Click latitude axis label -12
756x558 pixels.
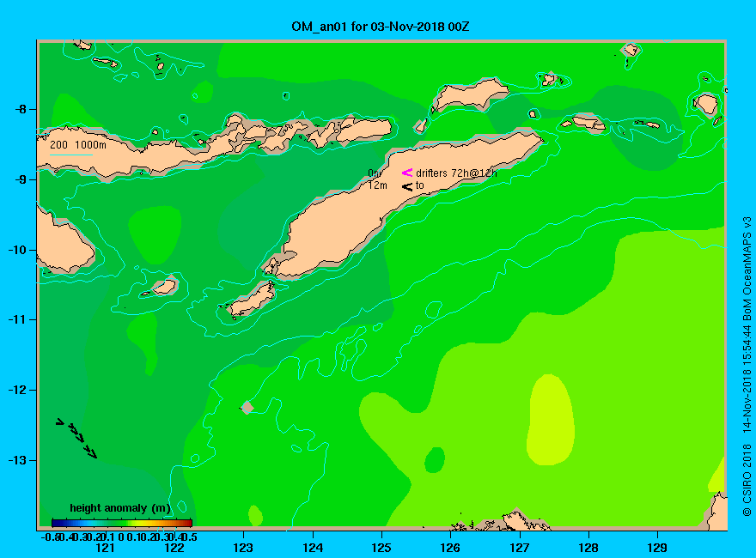tap(17, 391)
